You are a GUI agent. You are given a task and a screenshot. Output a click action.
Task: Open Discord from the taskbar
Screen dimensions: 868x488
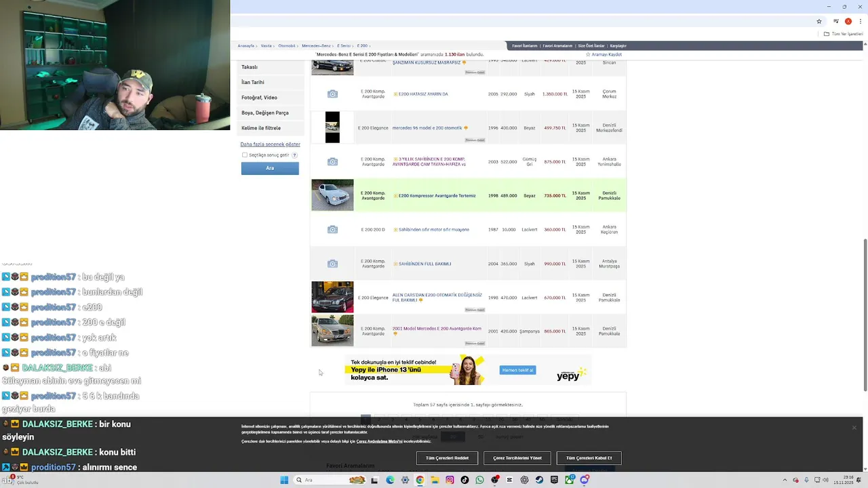point(585,480)
